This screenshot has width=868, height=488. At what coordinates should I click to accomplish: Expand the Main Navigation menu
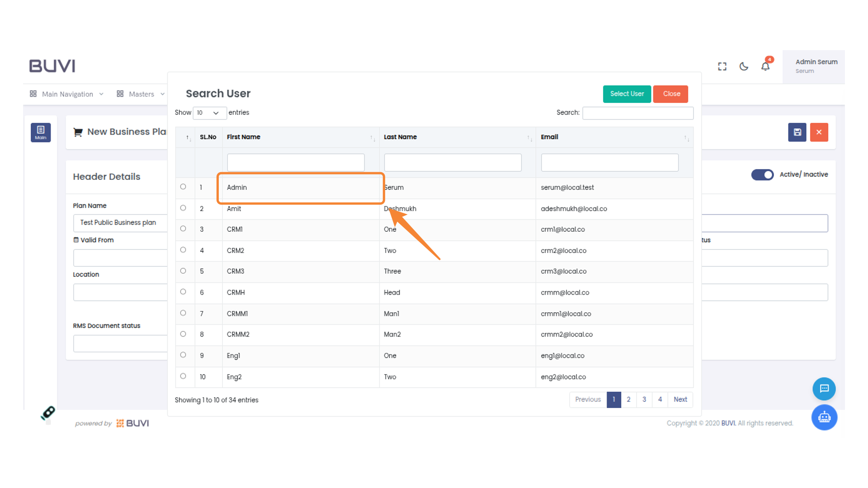tap(67, 94)
